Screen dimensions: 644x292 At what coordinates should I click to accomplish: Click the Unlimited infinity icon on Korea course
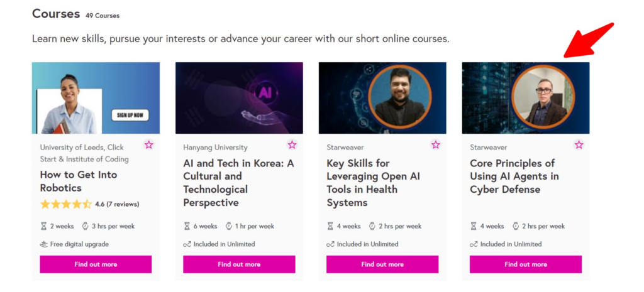pyautogui.click(x=187, y=244)
